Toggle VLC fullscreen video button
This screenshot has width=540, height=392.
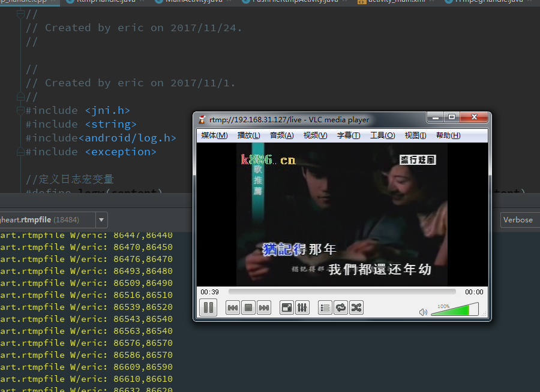coord(287,307)
